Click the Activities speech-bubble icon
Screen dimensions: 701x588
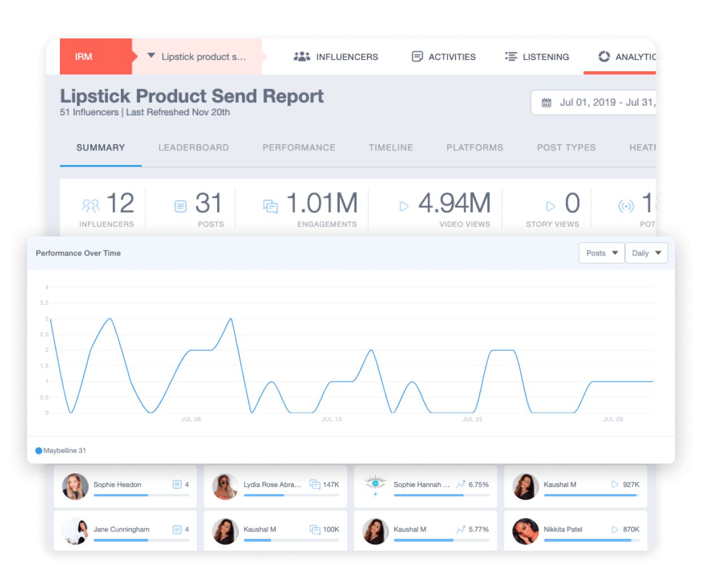(x=417, y=57)
